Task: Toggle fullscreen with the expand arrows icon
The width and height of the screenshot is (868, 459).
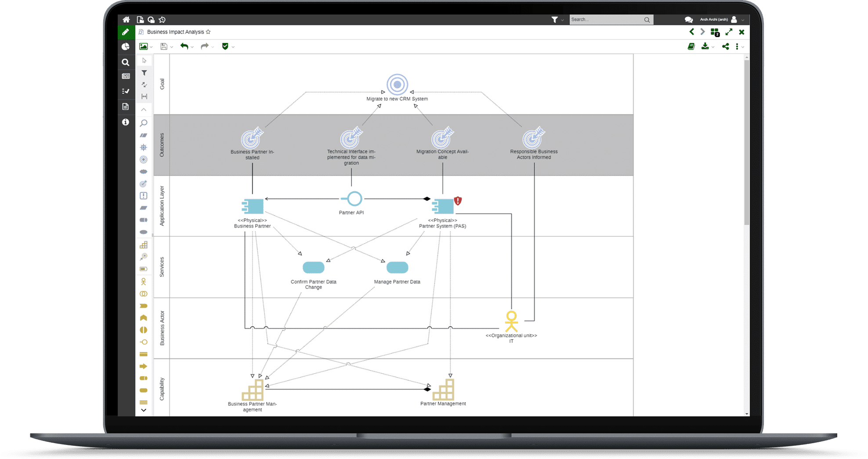Action: click(729, 32)
